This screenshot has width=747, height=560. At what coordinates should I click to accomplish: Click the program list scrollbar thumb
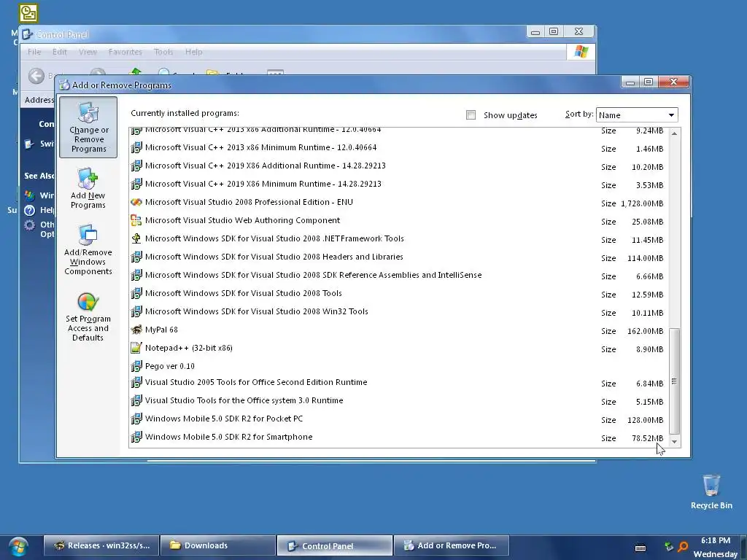[x=674, y=381]
